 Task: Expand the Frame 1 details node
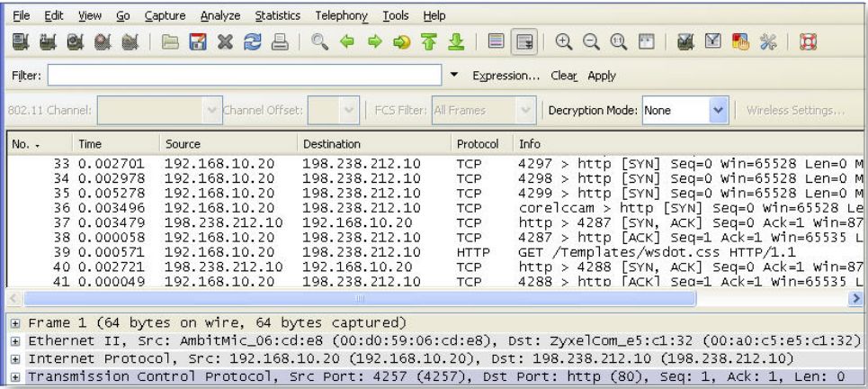(x=15, y=323)
